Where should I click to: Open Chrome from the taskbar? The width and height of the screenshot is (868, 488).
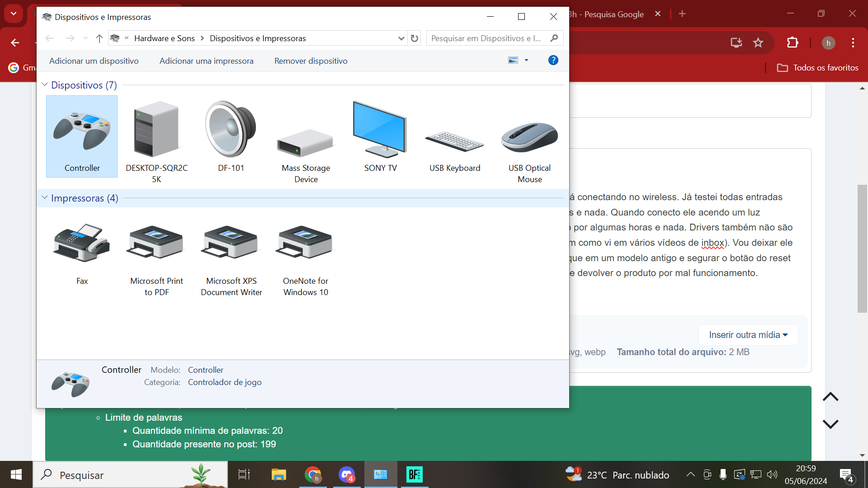pyautogui.click(x=313, y=474)
